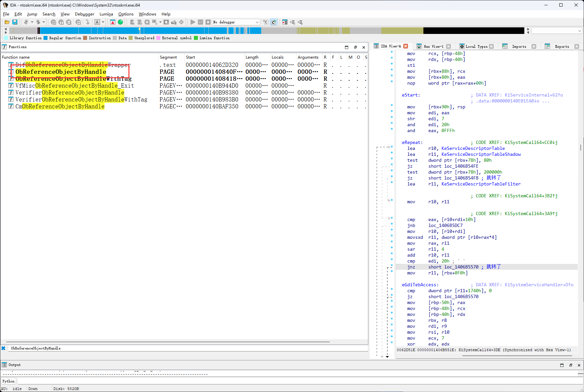Switch to the Imports tab
584x392 pixels.
coord(519,46)
